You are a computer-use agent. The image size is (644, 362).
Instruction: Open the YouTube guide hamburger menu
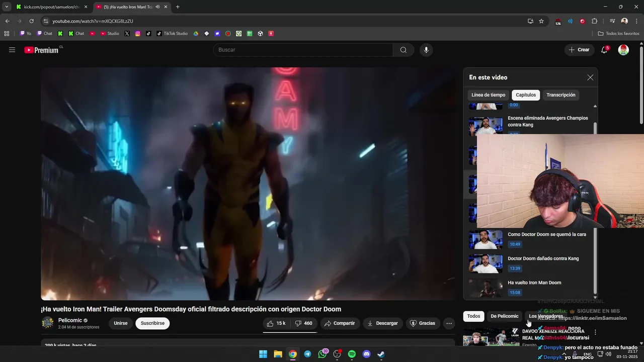pyautogui.click(x=12, y=50)
